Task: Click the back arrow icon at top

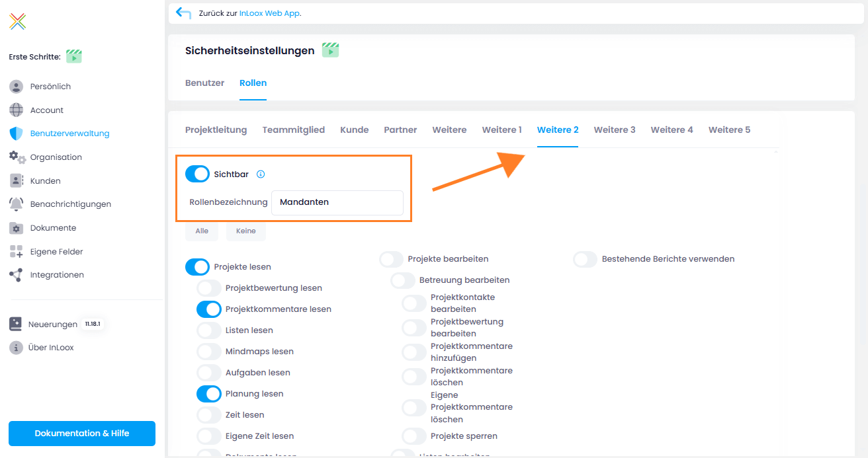Action: coord(184,13)
